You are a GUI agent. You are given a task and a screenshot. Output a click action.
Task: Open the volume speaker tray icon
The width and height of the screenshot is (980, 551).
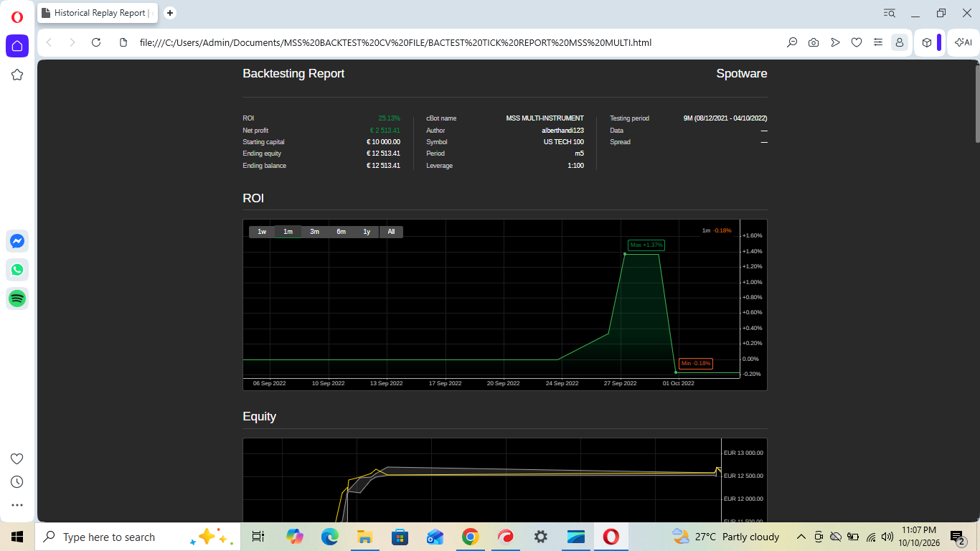tap(887, 537)
